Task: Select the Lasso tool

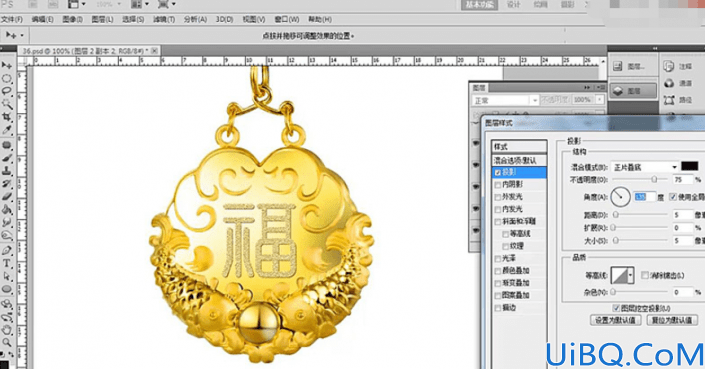Action: pyautogui.click(x=6, y=91)
